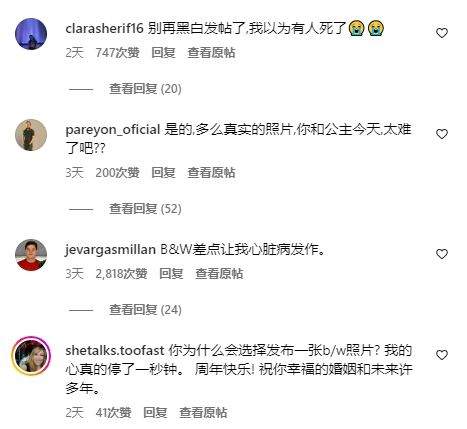Like jevargasmillan's comment with heart icon
The height and width of the screenshot is (429, 467).
coord(442,254)
